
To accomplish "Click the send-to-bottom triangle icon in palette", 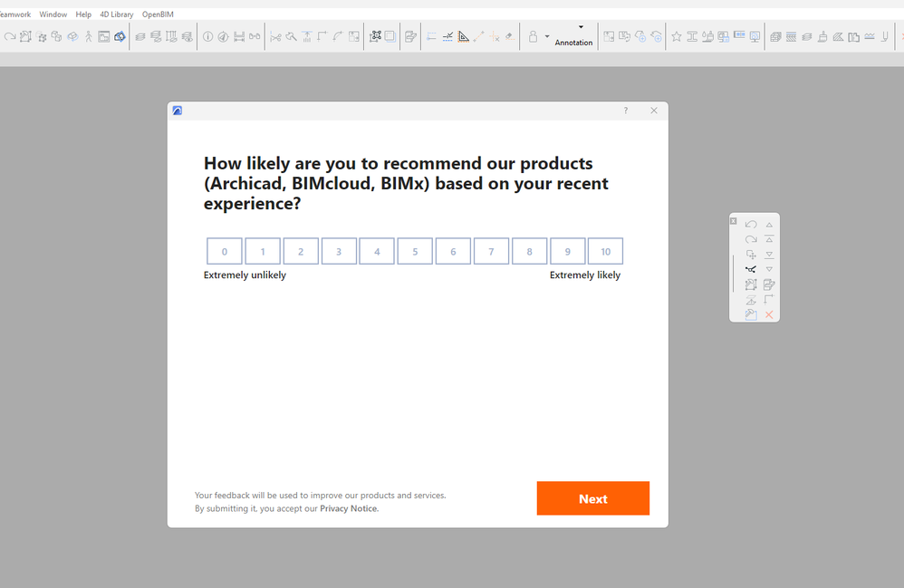I will pyautogui.click(x=769, y=255).
